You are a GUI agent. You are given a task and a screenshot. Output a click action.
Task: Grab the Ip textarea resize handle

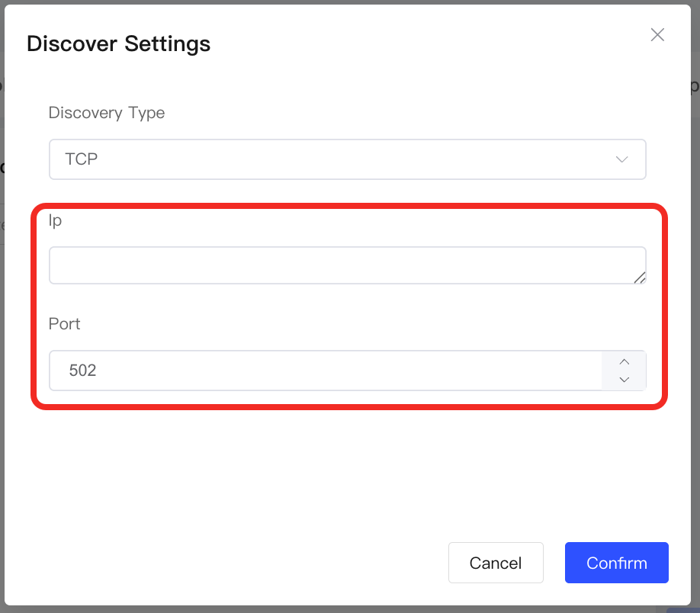click(640, 278)
